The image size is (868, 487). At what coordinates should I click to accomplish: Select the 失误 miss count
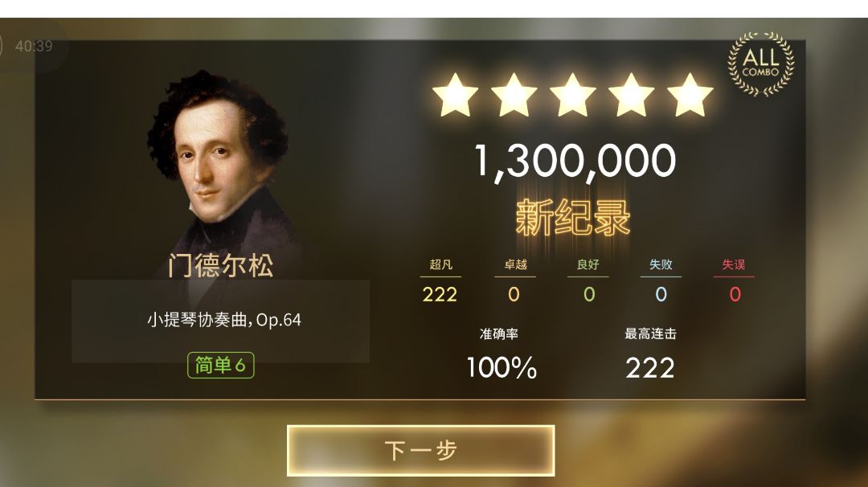[x=735, y=294]
